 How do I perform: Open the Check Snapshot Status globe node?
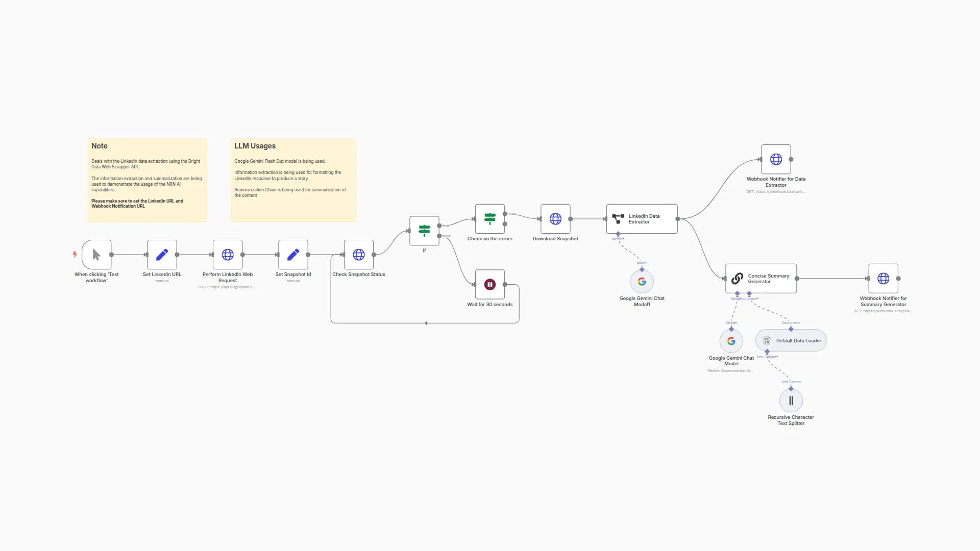coord(359,255)
